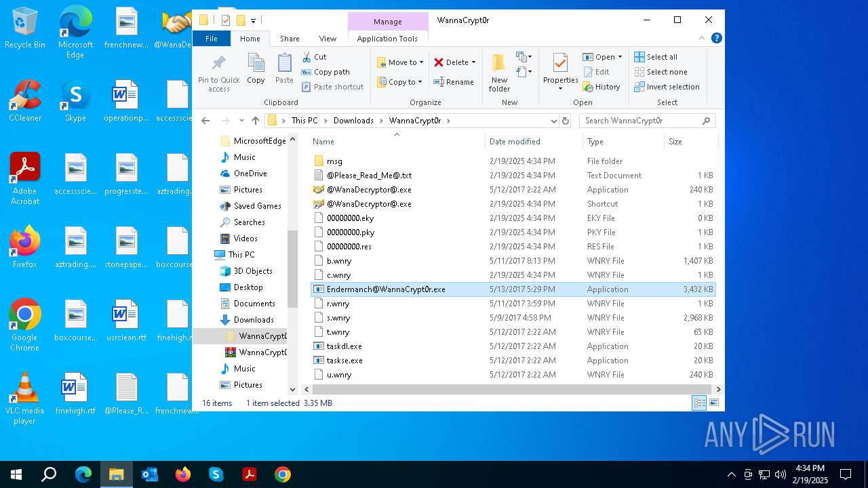Open notification center in system tray
Image resolution: width=868 pixels, height=488 pixels.
click(x=846, y=474)
